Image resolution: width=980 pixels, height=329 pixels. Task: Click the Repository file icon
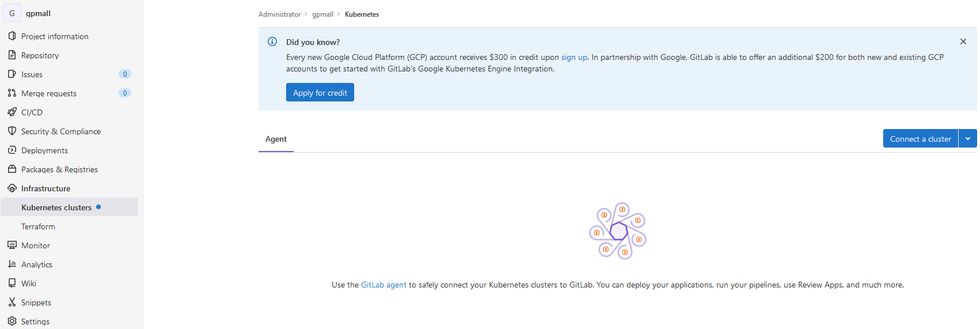pos(12,55)
